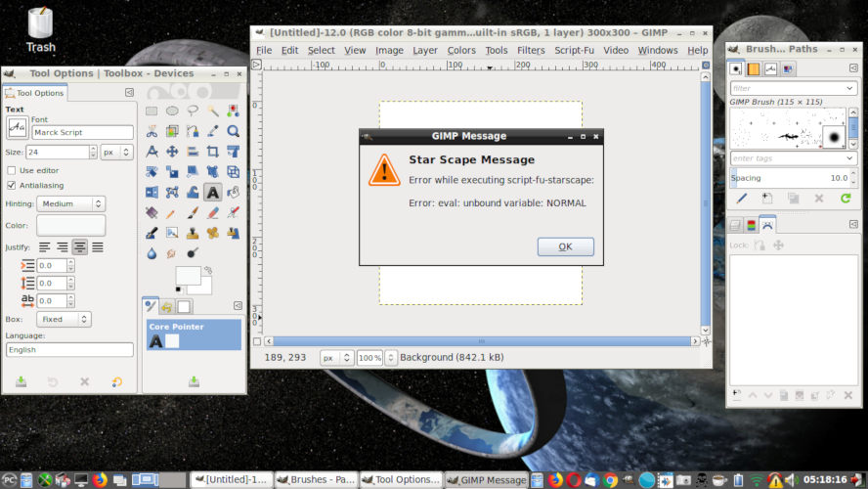The height and width of the screenshot is (489, 868).
Task: Select the Clone stamp tool
Action: click(193, 233)
